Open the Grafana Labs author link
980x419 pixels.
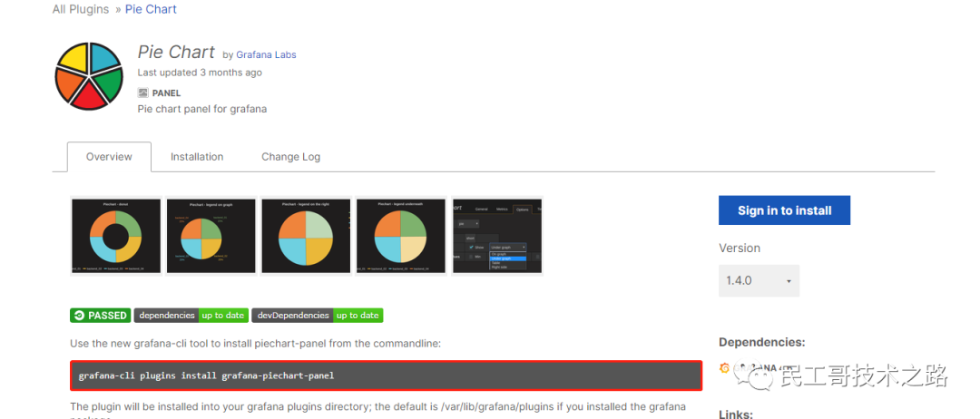(x=266, y=55)
